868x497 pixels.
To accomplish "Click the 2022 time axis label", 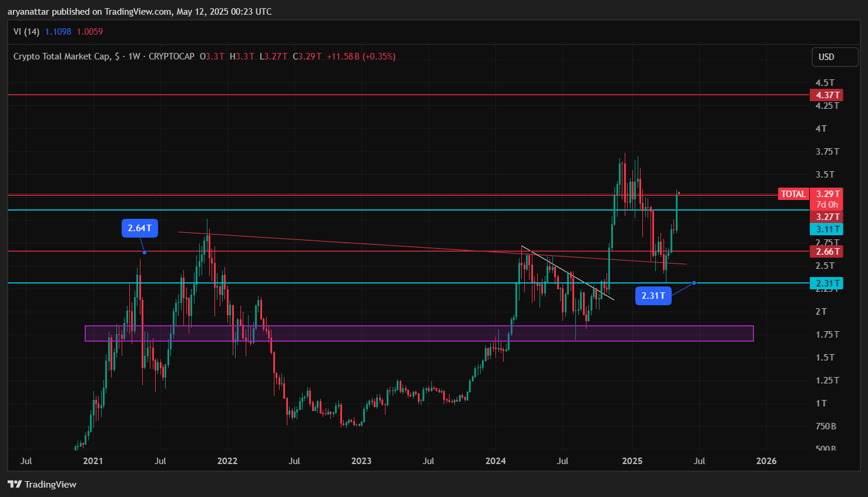I will click(x=227, y=461).
